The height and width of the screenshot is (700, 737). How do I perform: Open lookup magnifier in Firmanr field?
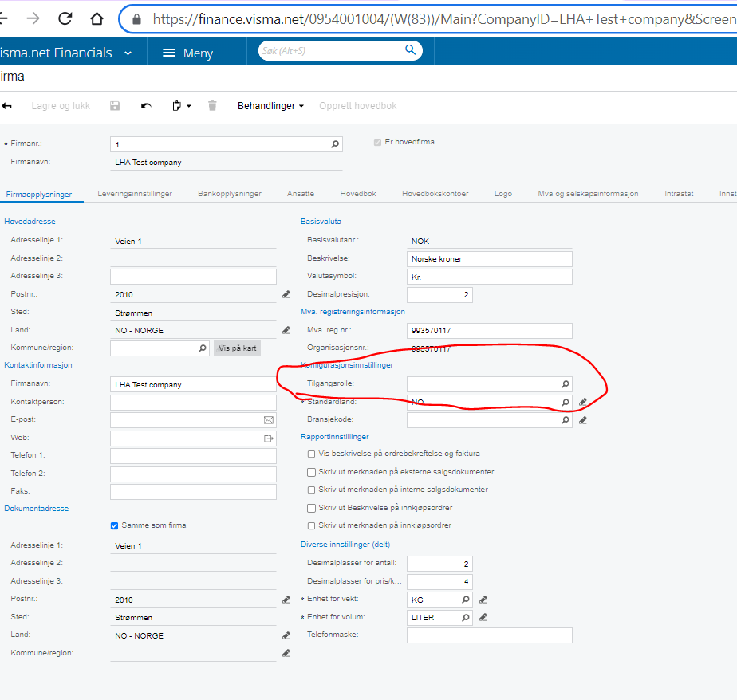pos(335,144)
